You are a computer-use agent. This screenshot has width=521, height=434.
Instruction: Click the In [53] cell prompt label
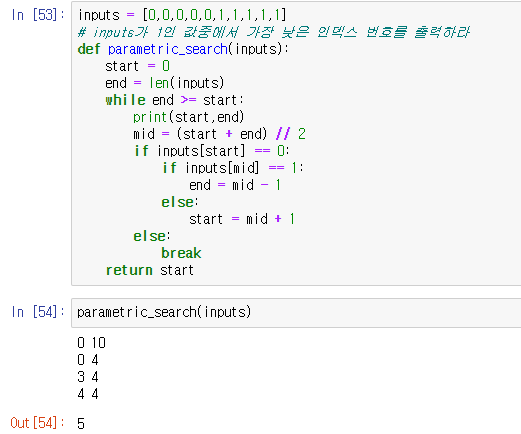(x=38, y=15)
